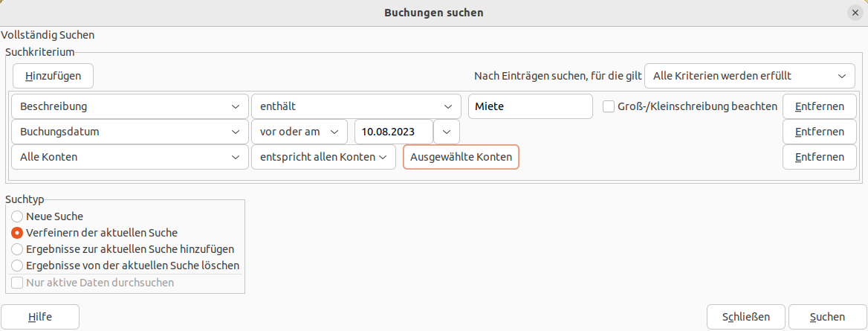Remove the Buchungsdatum criterion with Entfernen
Image resolution: width=868 pixels, height=331 pixels.
pyautogui.click(x=819, y=132)
